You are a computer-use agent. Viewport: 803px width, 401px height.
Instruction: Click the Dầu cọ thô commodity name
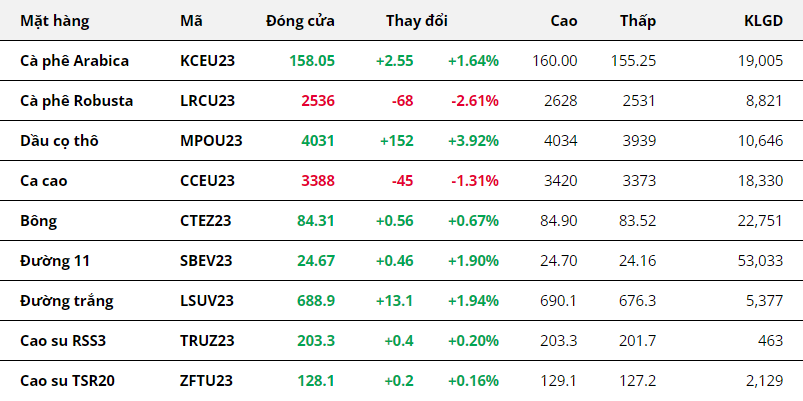click(59, 140)
